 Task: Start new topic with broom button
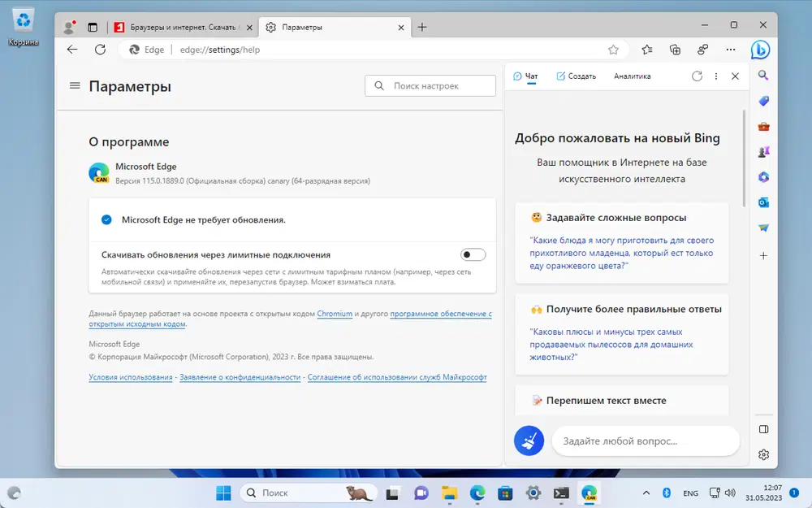[529, 441]
